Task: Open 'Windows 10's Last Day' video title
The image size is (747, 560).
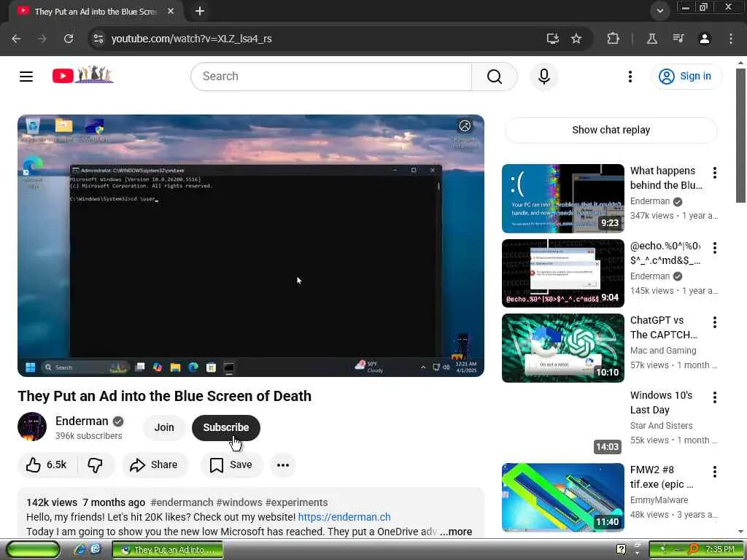Action: (x=661, y=402)
